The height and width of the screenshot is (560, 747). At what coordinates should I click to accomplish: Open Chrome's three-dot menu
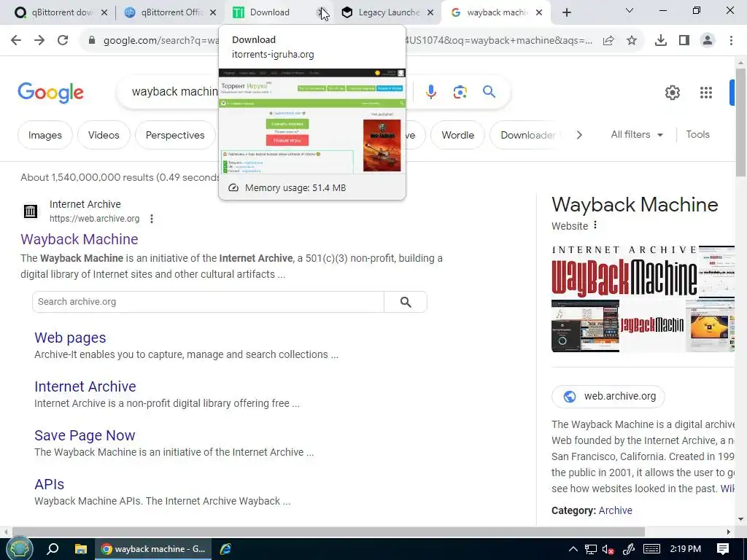(731, 41)
